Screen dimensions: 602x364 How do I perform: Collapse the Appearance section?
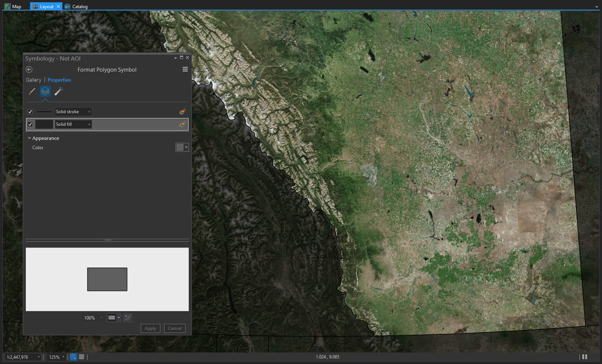pyautogui.click(x=30, y=138)
